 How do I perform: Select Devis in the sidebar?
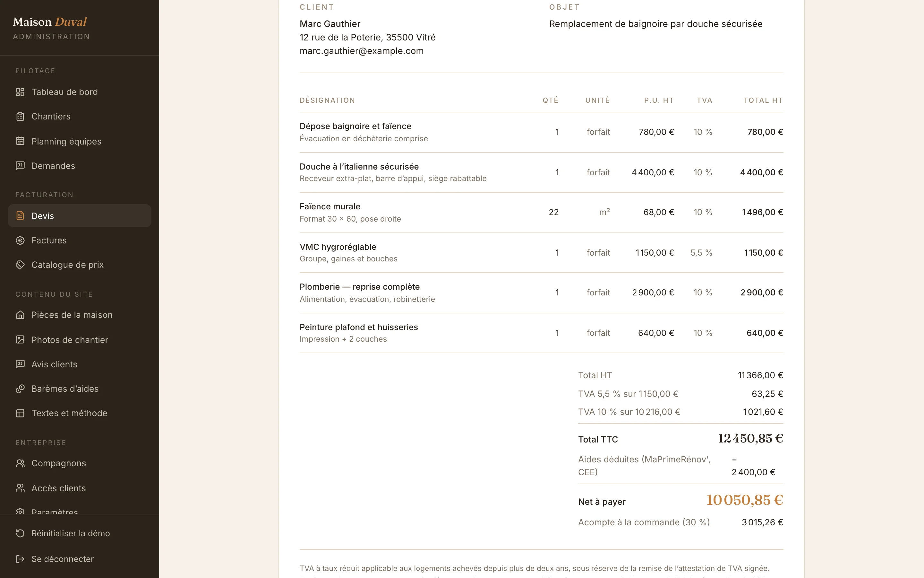click(80, 215)
